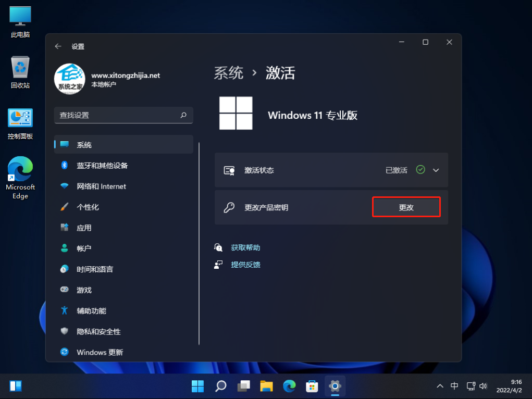The height and width of the screenshot is (399, 532).
Task: Click the Windows 11 专业版 edition text
Action: tap(313, 115)
